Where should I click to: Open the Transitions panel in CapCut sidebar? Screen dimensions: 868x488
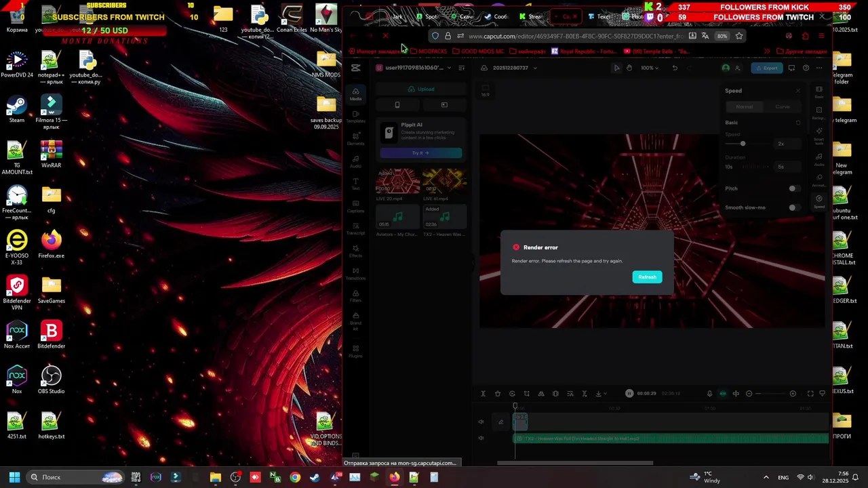click(x=355, y=273)
